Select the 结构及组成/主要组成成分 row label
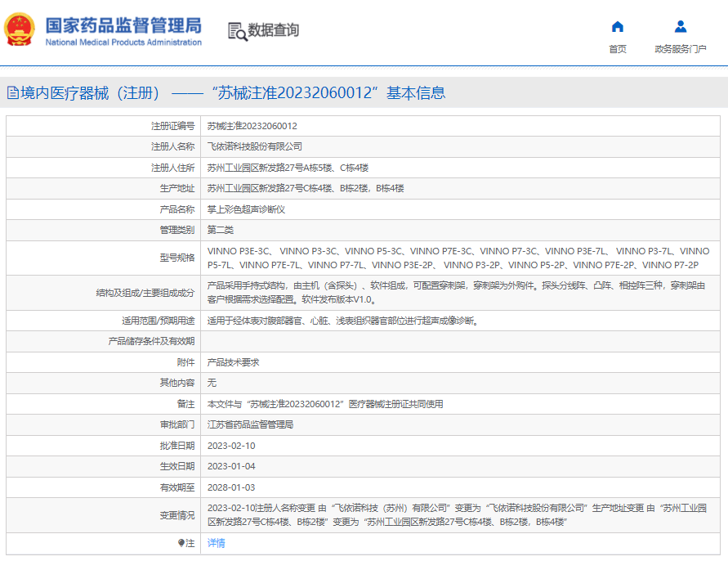The image size is (728, 561). [145, 293]
